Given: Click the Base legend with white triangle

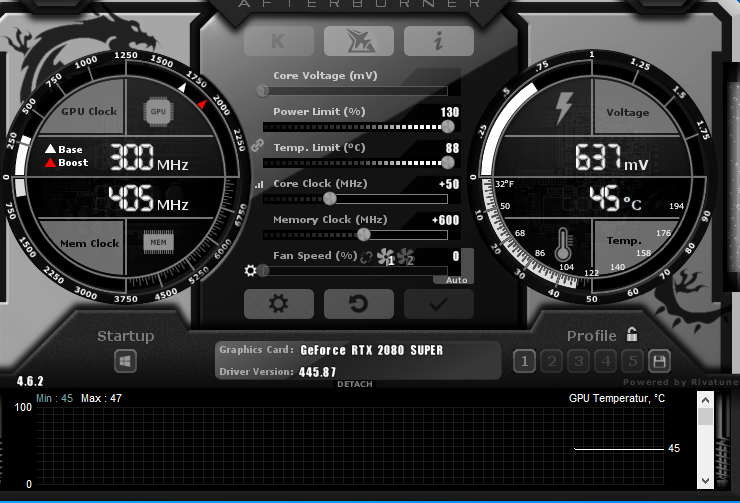Looking at the screenshot, I should [64, 150].
